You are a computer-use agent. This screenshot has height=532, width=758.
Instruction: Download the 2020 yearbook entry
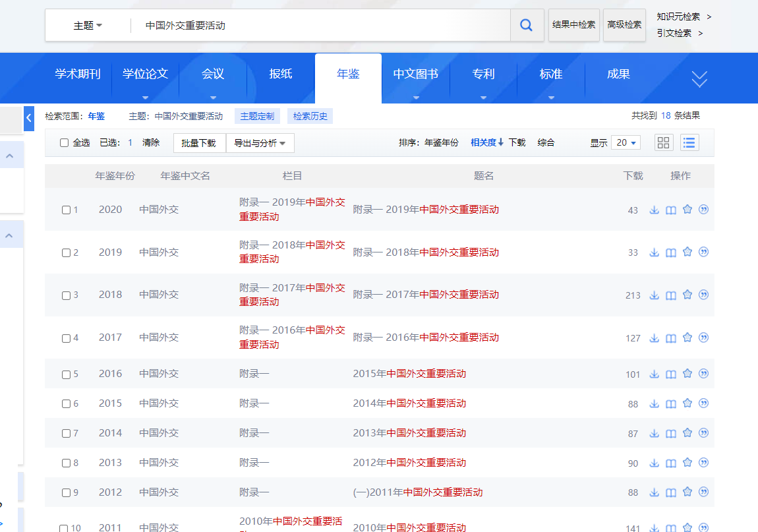click(x=654, y=210)
